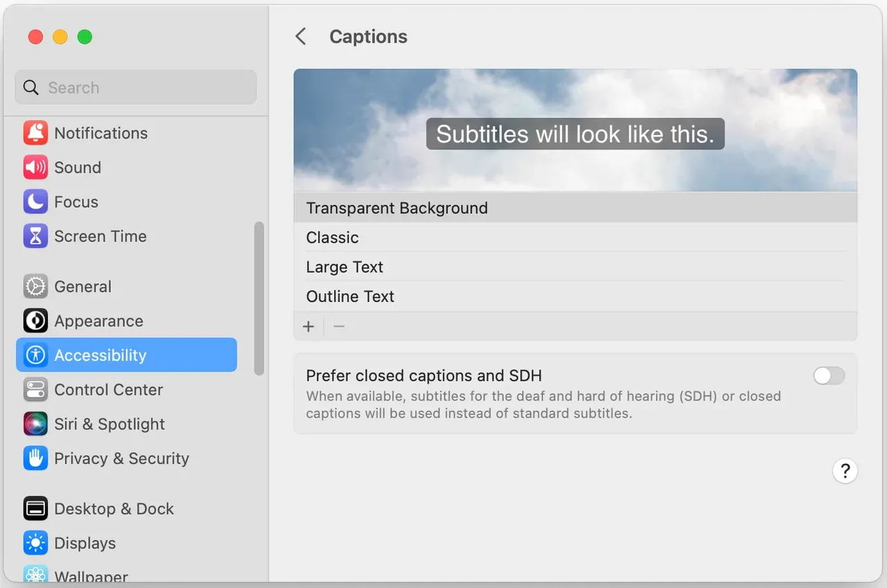This screenshot has height=588, width=887.
Task: Click the Captions page title
Action: (x=369, y=37)
